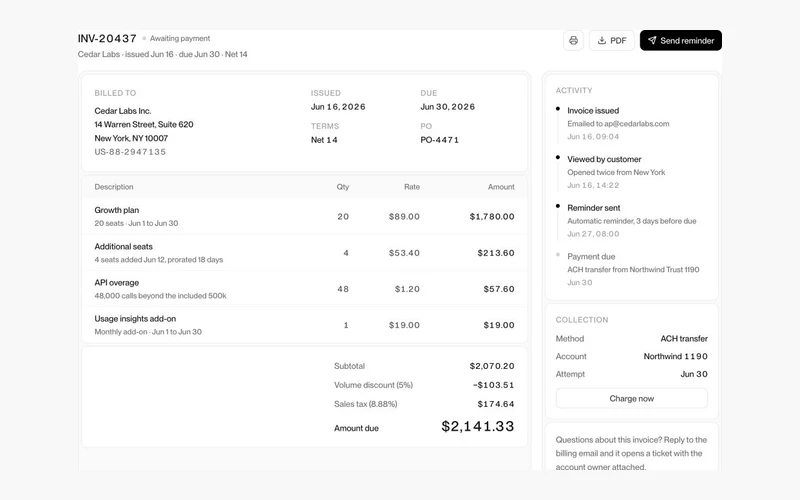Click the Growth plan line item

click(x=305, y=216)
